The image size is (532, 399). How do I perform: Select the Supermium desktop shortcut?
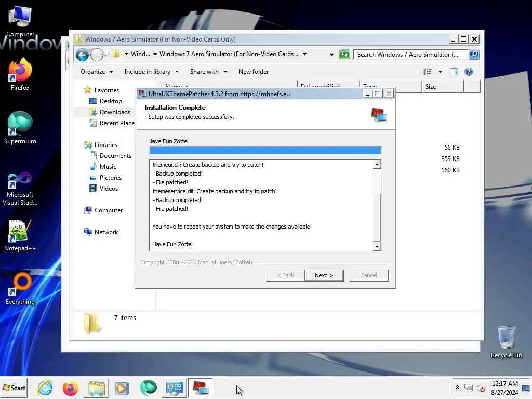tap(20, 128)
